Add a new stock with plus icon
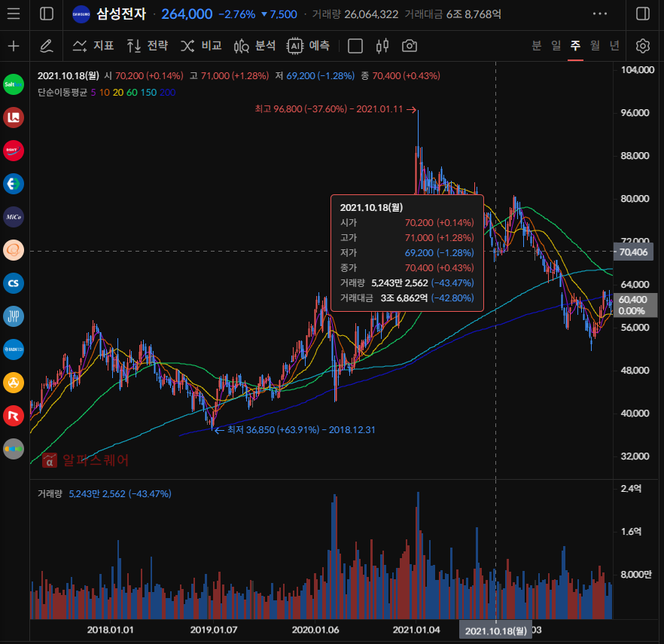This screenshot has width=664, height=644. [x=14, y=46]
